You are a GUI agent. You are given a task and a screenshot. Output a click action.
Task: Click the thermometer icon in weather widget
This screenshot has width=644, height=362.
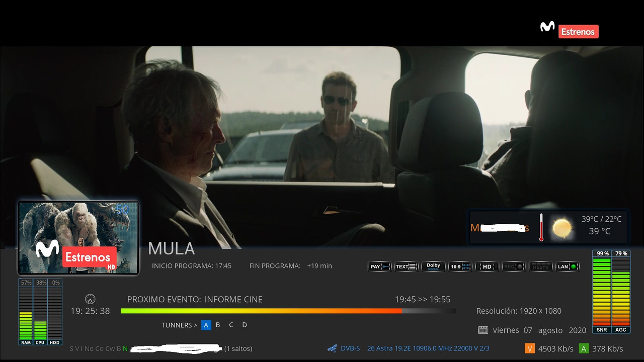point(541,227)
